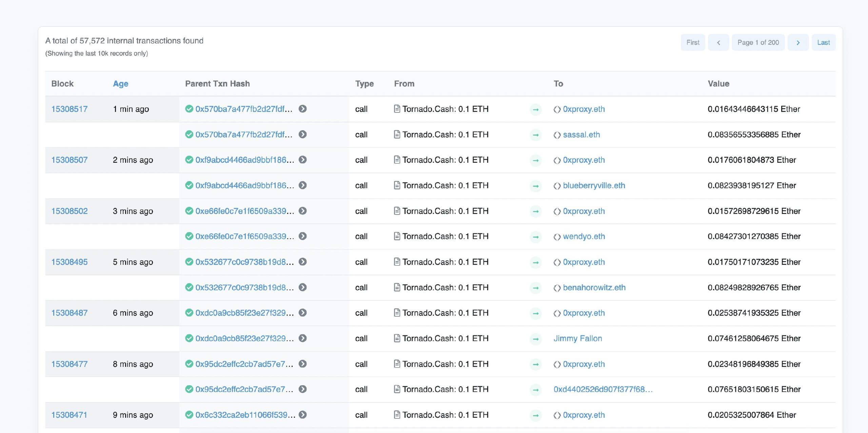Image resolution: width=868 pixels, height=433 pixels.
Task: Expand details arrow beside first 0x570ba7a477fb2d27fdf hash
Action: coord(303,109)
